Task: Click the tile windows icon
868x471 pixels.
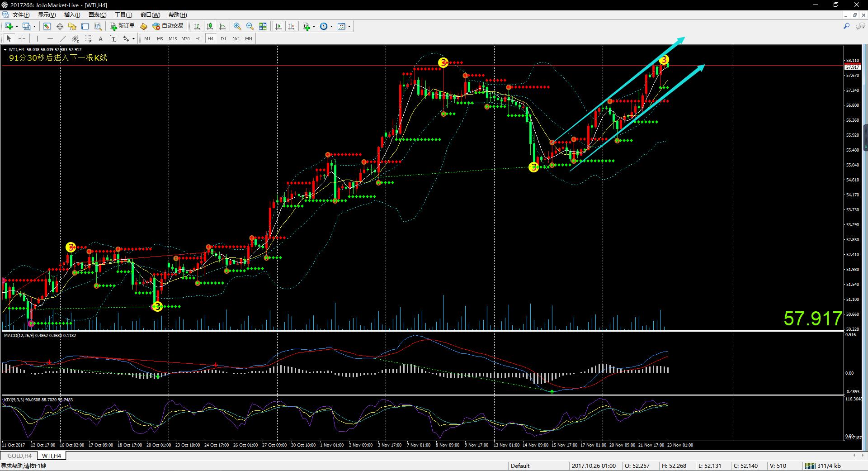Action: coord(263,26)
